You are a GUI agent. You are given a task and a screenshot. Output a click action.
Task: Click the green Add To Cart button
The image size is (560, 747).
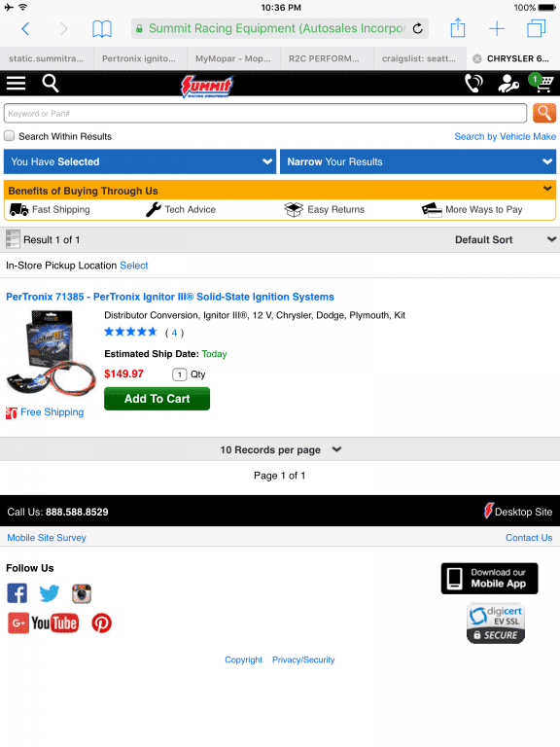(157, 399)
